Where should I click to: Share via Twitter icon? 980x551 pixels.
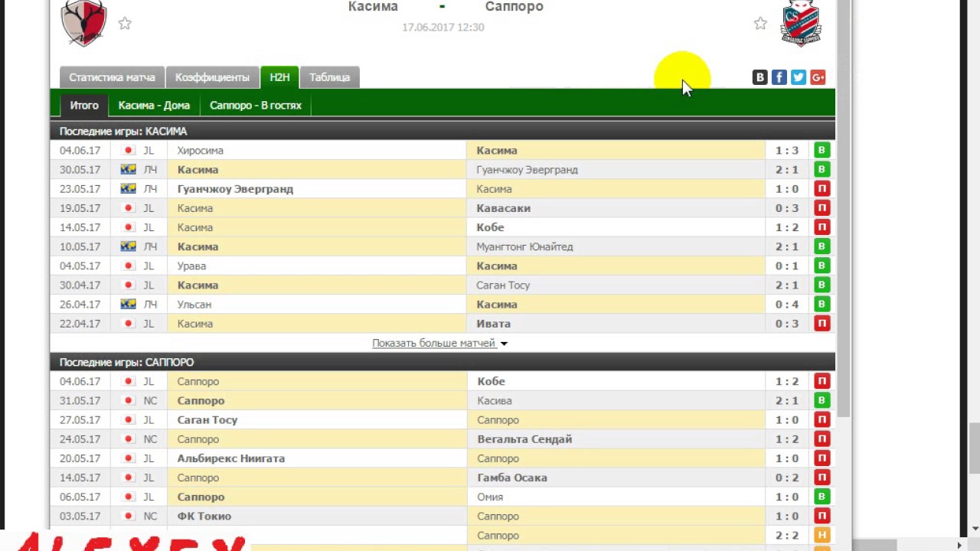point(799,77)
